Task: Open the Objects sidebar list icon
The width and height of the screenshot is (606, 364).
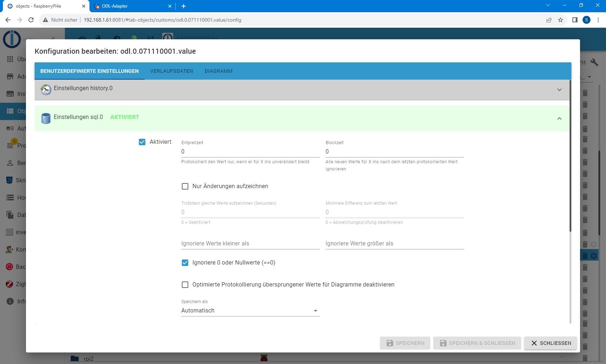Action: click(10, 111)
